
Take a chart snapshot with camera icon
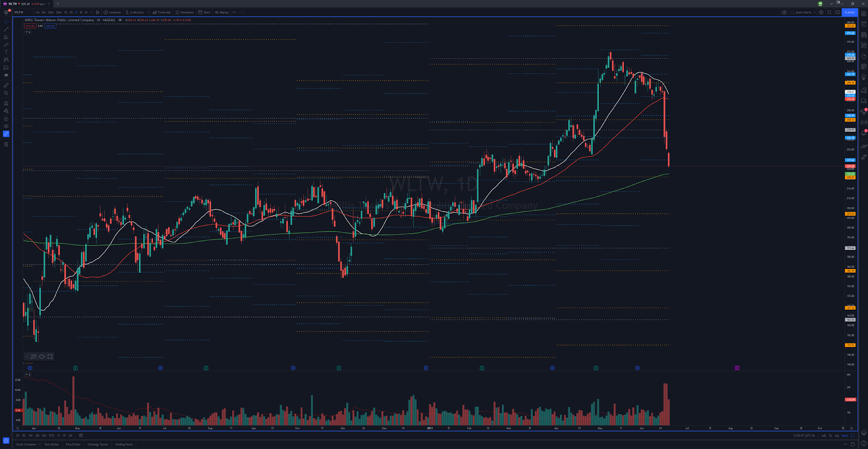pyautogui.click(x=838, y=12)
